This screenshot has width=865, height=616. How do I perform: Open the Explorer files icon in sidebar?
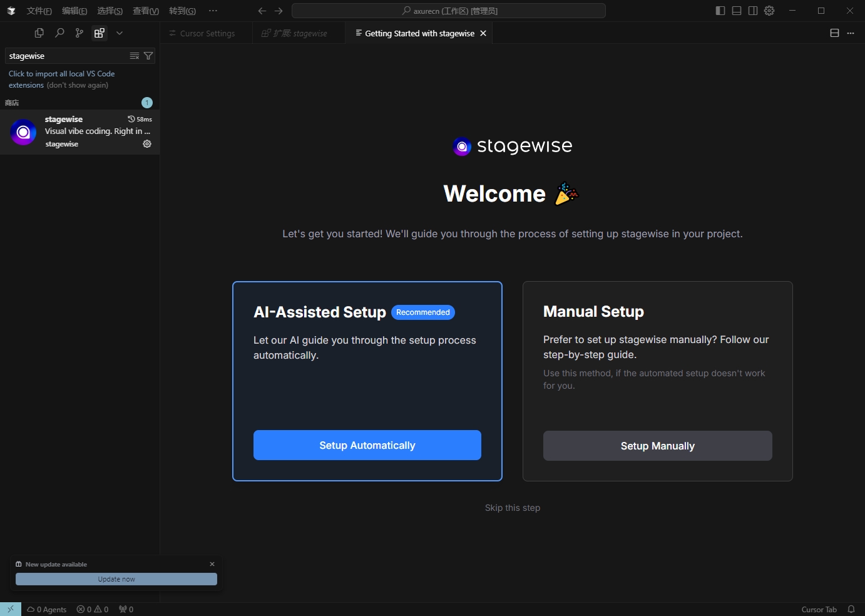[39, 33]
